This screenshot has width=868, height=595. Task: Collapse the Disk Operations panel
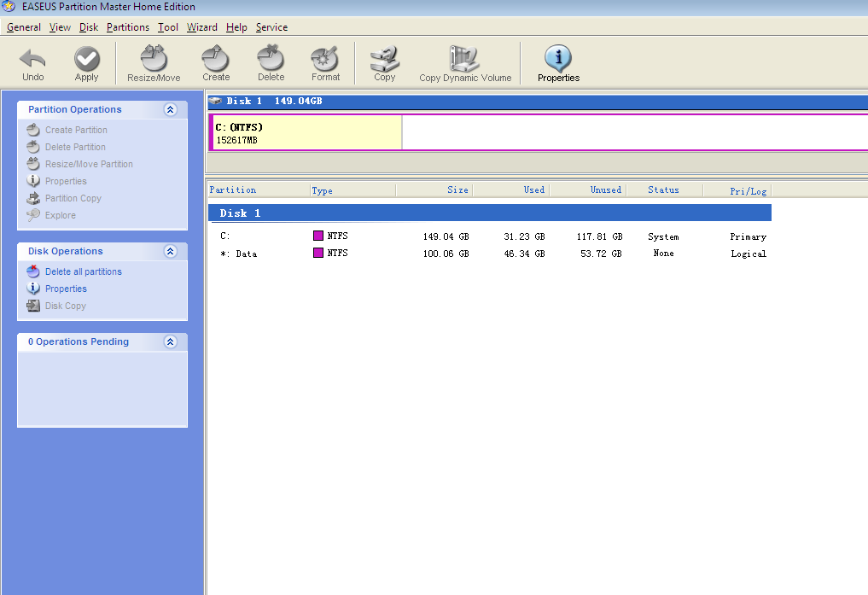[x=170, y=251]
